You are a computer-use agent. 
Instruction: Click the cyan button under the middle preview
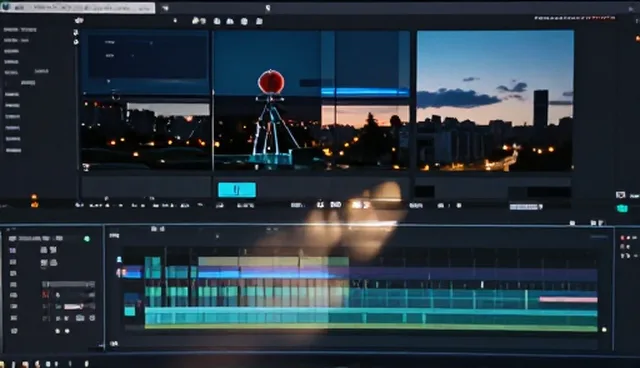[x=237, y=190]
